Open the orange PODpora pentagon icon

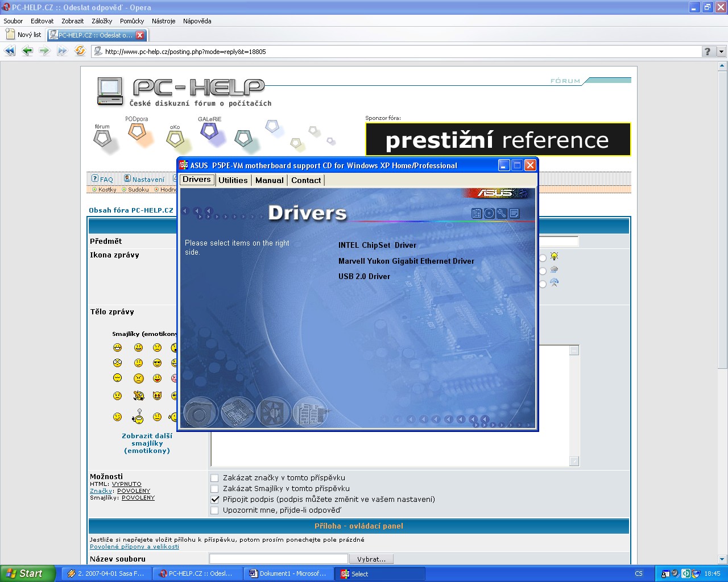(136, 132)
